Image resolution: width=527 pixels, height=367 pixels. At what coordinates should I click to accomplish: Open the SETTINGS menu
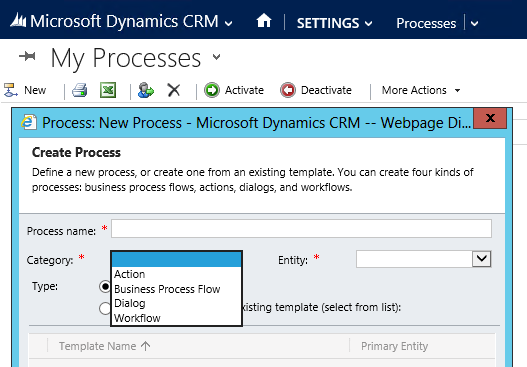[334, 23]
